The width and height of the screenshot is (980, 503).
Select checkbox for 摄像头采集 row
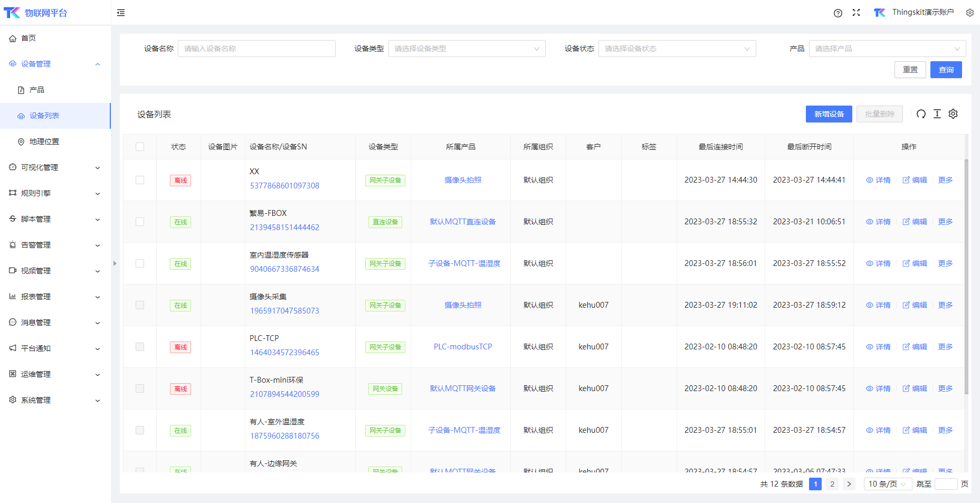(140, 305)
